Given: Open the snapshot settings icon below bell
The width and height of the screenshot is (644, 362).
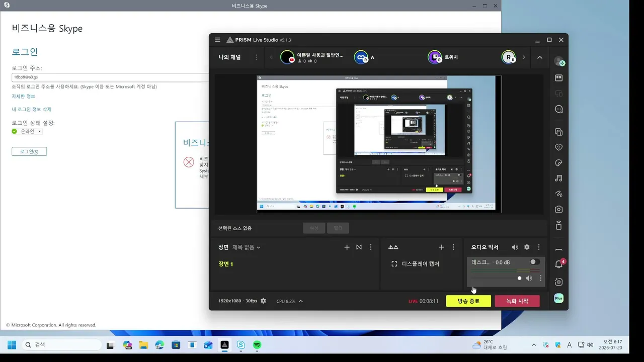Looking at the screenshot, I should click(x=558, y=282).
